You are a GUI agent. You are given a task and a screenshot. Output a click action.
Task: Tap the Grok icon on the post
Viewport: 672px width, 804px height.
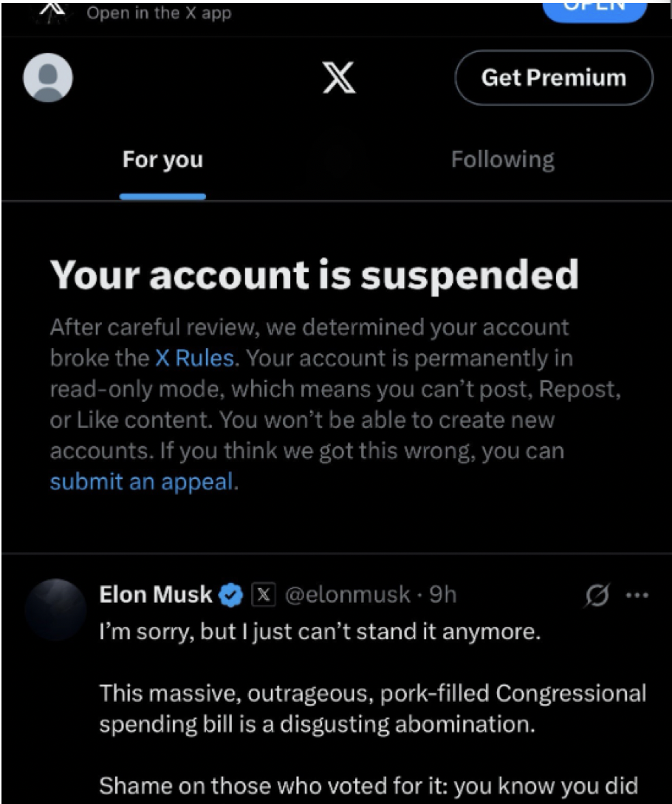[594, 596]
